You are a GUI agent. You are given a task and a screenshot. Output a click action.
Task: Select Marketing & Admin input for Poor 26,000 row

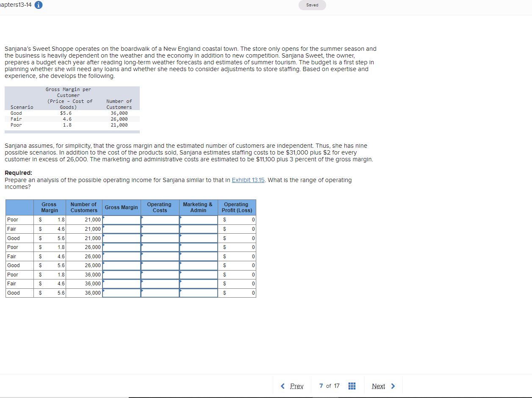pos(198,247)
